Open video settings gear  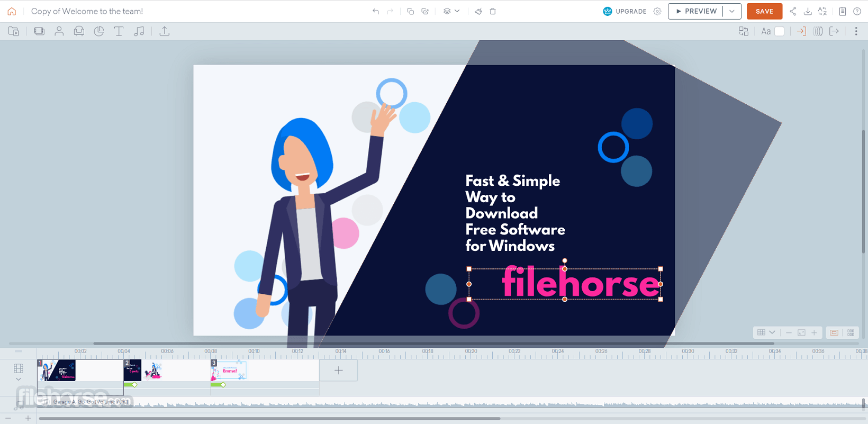(x=657, y=11)
